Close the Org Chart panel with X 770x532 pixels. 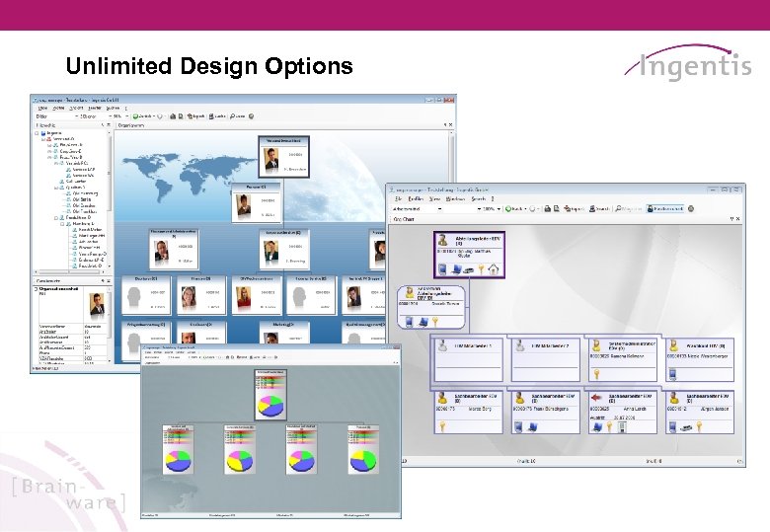point(737,219)
